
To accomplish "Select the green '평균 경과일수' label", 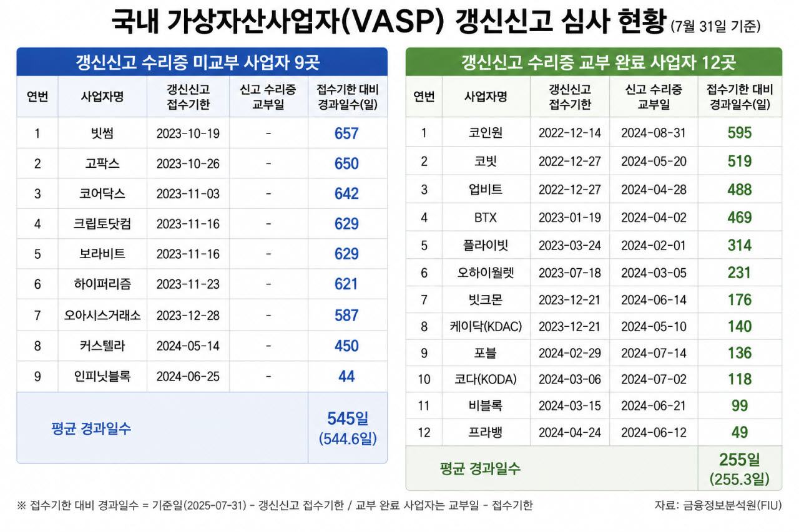I will tap(480, 468).
